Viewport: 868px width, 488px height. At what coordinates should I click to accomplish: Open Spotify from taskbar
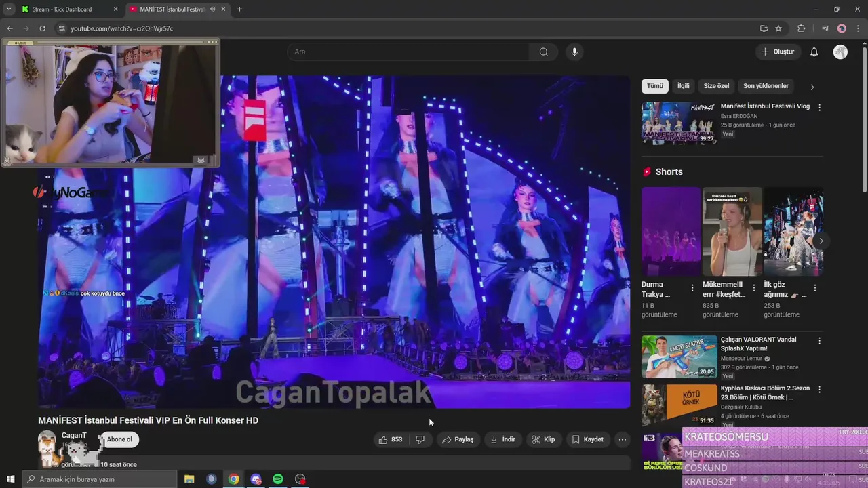(278, 479)
